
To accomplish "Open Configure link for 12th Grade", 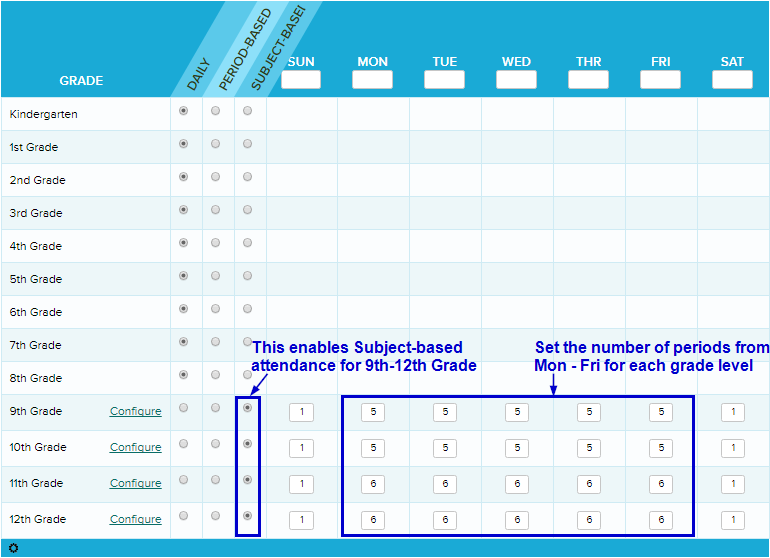I will coord(136,519).
